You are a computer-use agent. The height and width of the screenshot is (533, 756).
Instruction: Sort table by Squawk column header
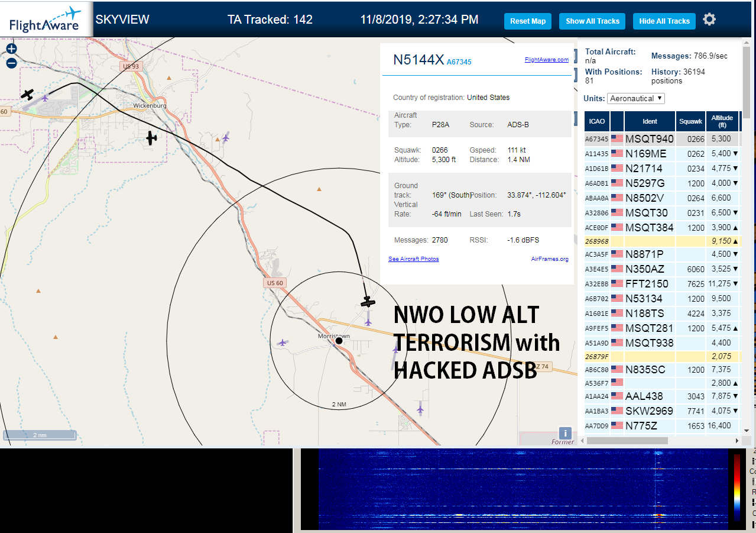coord(691,121)
